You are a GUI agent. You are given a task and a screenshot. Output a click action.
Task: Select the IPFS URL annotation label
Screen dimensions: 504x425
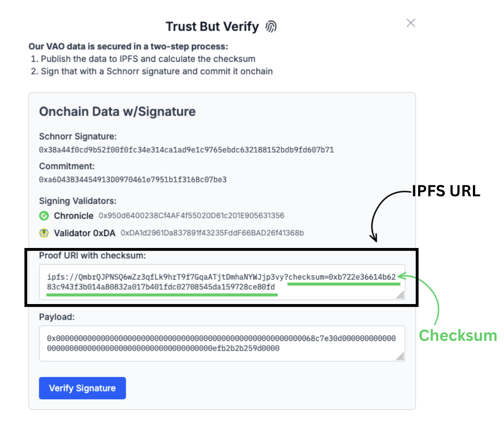(x=446, y=191)
